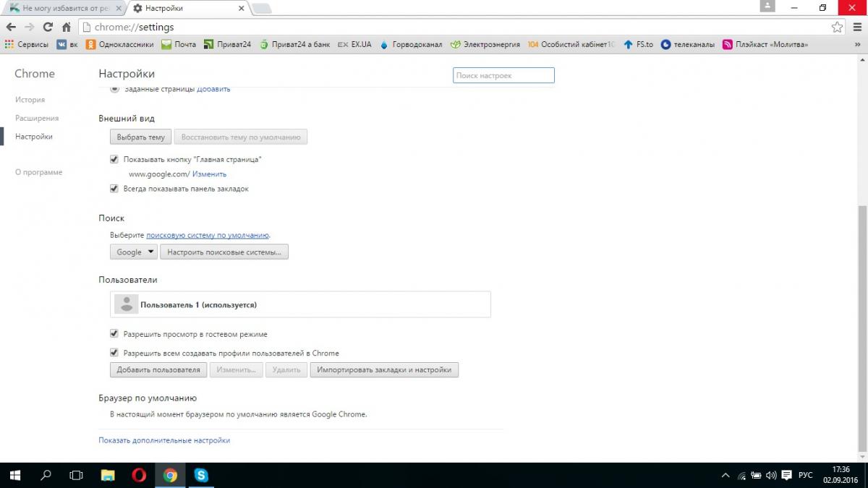Toggle Всегда показывать панель закладок checkbox
Image resolution: width=868 pixels, height=488 pixels.
(x=114, y=189)
